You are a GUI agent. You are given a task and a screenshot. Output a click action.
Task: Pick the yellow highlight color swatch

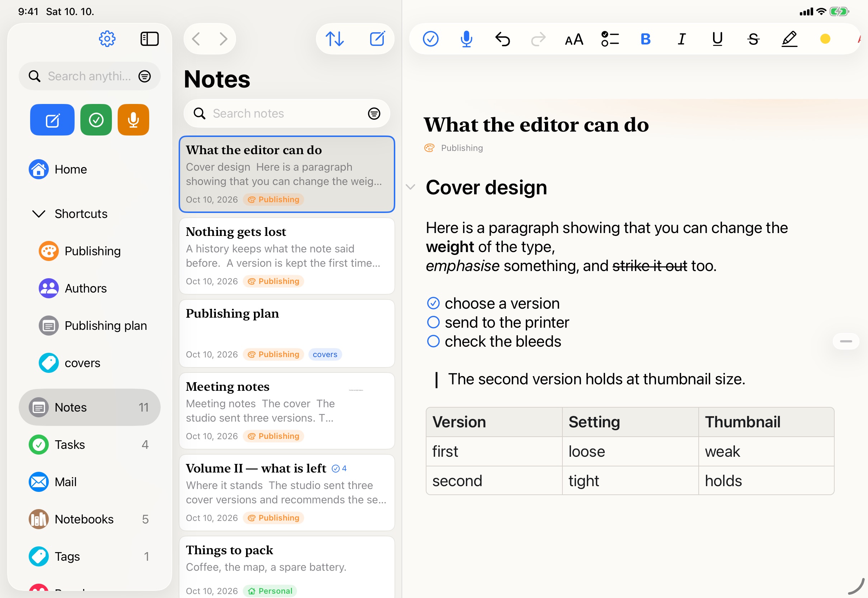click(x=825, y=39)
